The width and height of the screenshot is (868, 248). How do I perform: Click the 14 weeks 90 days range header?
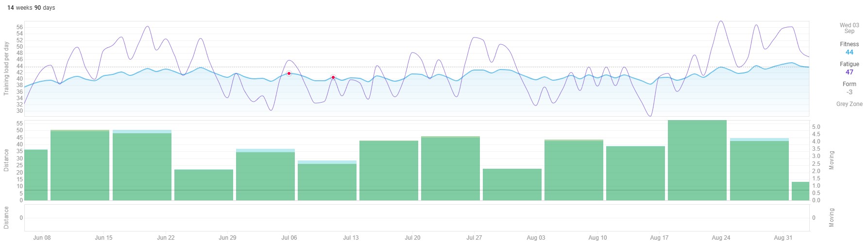pos(31,8)
